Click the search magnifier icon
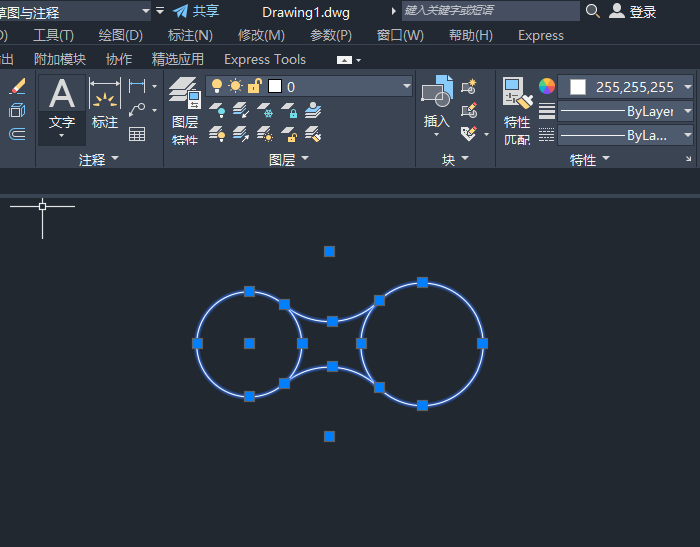The height and width of the screenshot is (547, 700). (592, 11)
